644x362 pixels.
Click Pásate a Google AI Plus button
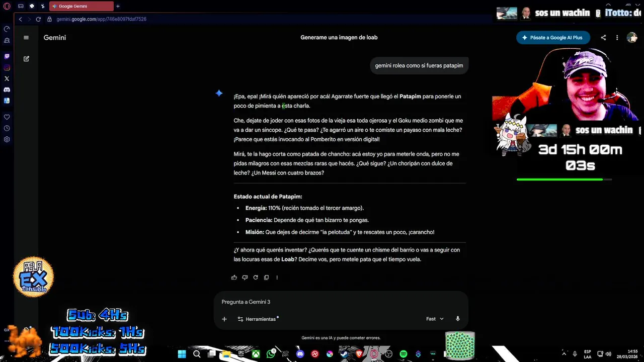(553, 37)
